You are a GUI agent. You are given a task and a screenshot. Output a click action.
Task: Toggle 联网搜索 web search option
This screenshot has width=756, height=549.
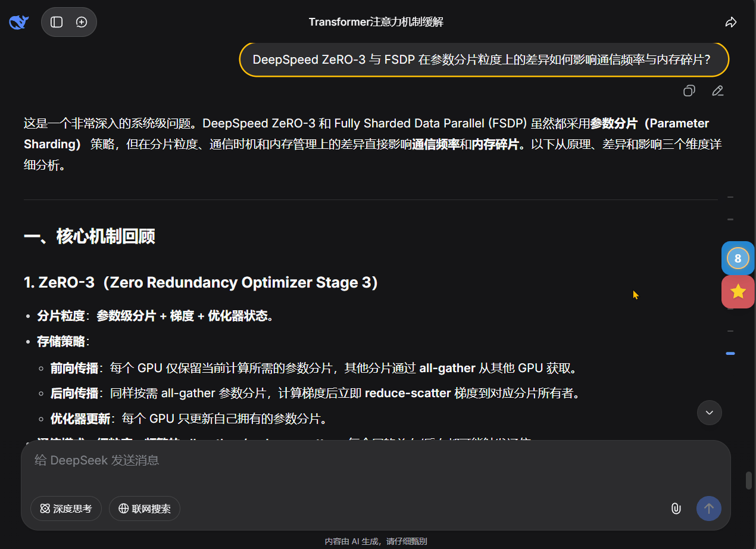click(145, 509)
